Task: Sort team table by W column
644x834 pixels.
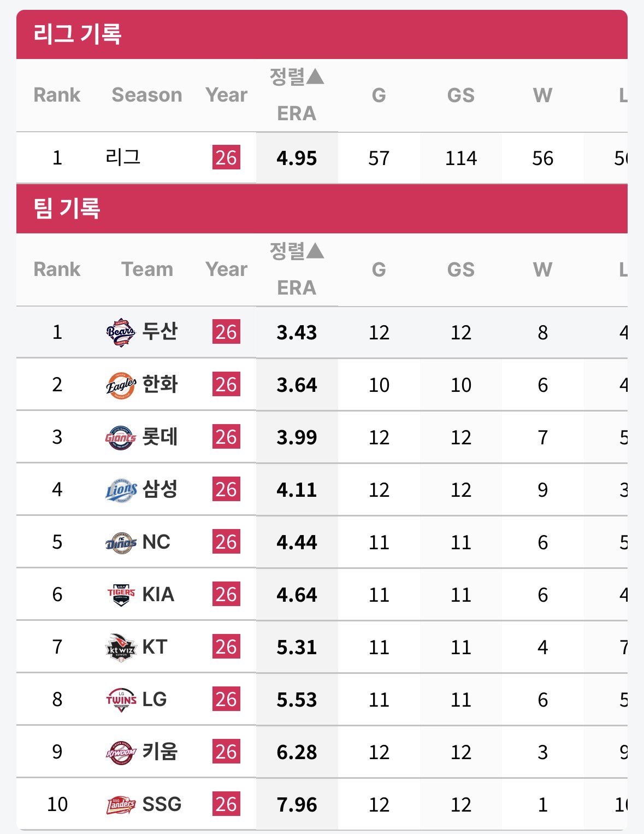Action: click(x=542, y=269)
